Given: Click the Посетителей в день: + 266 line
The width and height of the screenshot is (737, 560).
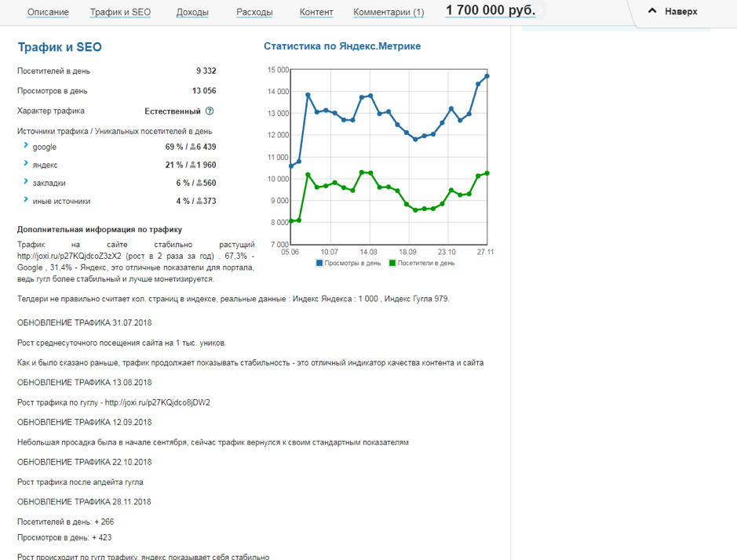Looking at the screenshot, I should click(x=66, y=522).
